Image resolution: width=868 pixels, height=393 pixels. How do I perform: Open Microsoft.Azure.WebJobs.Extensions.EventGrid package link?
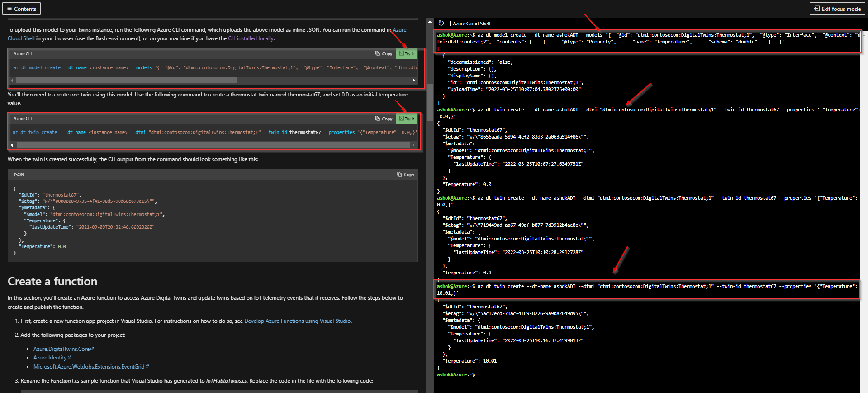coord(91,367)
